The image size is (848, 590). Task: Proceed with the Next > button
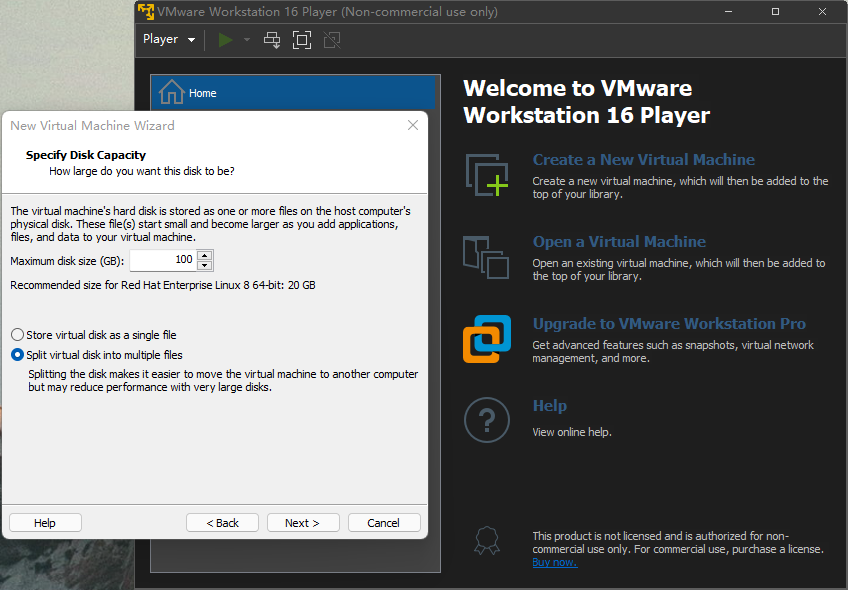[303, 523]
